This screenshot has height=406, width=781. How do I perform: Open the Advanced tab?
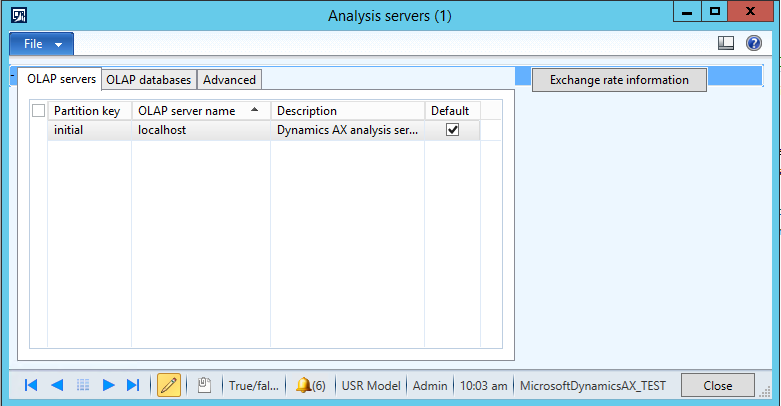pos(229,80)
